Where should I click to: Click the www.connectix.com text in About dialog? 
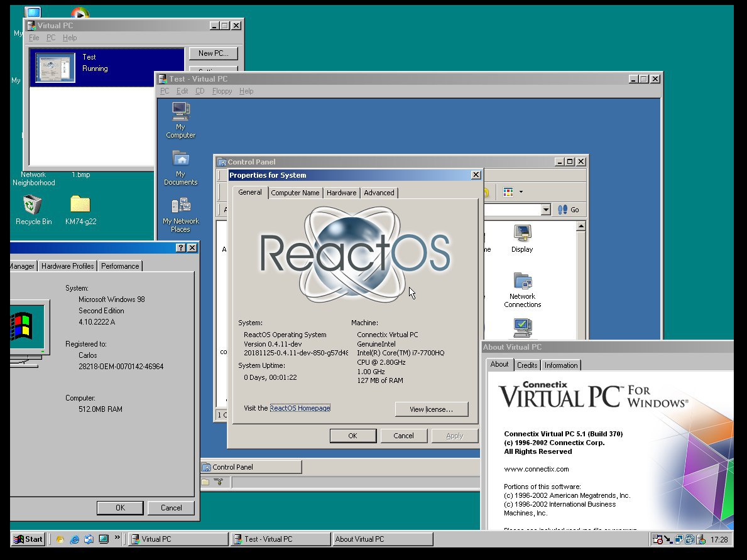coord(537,469)
